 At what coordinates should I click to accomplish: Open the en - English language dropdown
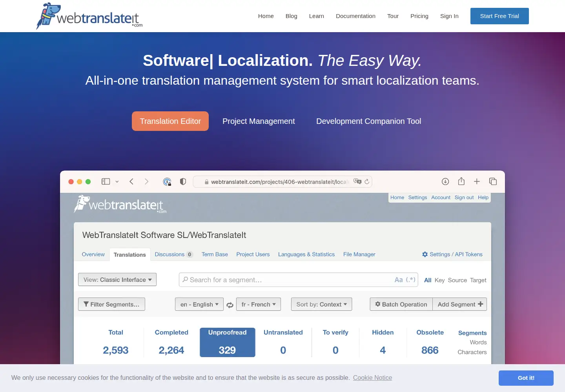click(x=199, y=304)
